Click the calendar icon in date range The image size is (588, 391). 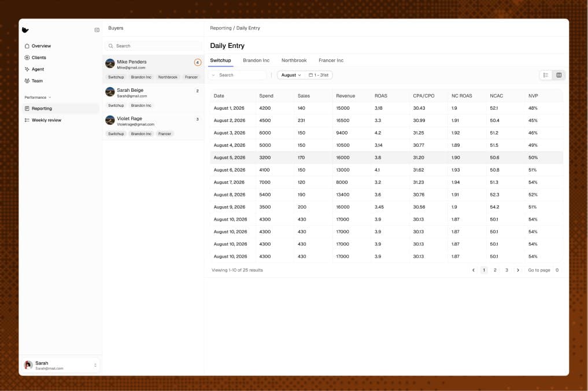[310, 75]
